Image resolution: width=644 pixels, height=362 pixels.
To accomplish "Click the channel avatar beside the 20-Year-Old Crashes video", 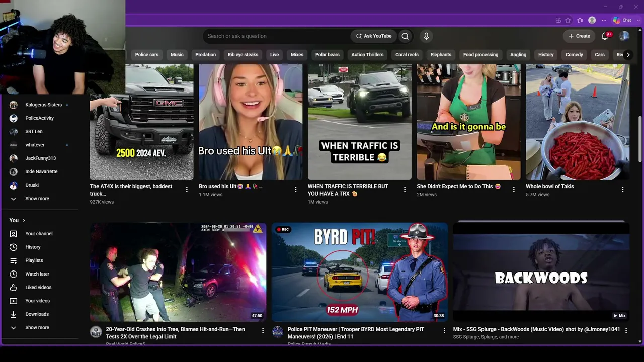I will [96, 332].
